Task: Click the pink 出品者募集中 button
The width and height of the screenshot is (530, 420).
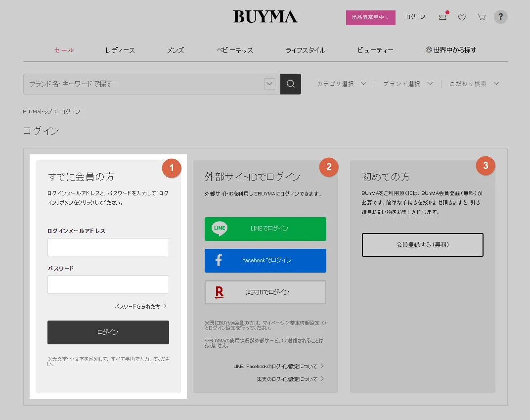Action: point(370,18)
